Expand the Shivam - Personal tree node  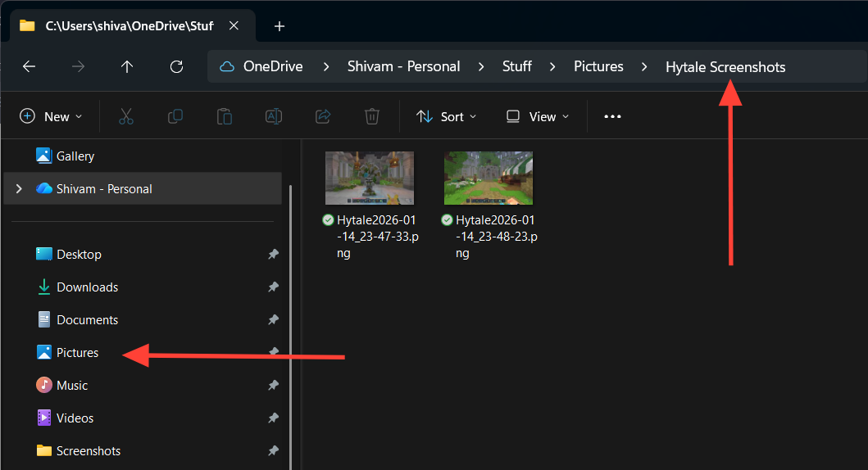[x=19, y=189]
